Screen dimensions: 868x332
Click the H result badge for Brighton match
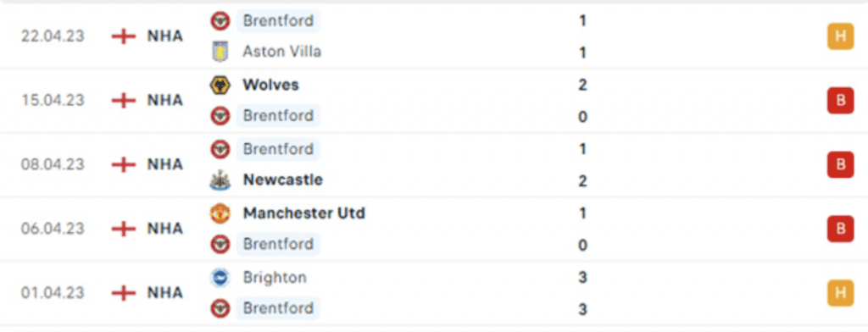pyautogui.click(x=840, y=293)
